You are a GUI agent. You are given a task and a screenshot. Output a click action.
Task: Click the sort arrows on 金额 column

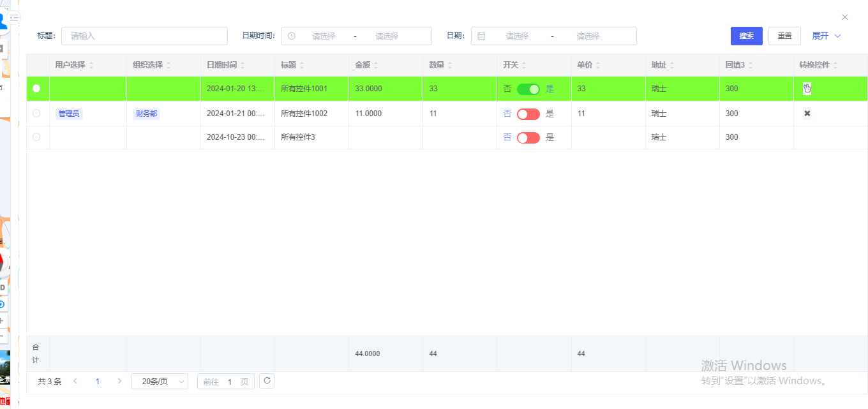376,65
